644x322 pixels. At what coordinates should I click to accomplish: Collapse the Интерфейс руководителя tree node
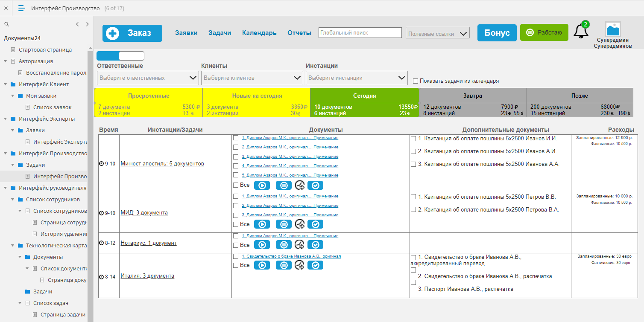5,188
